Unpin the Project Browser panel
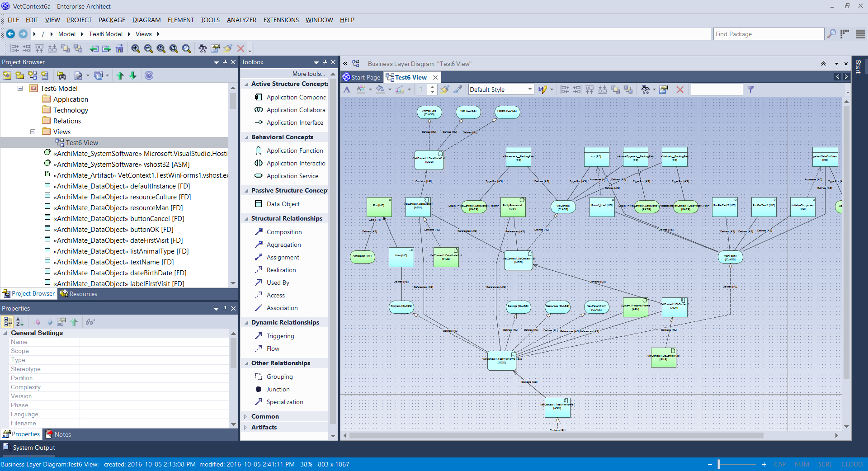 pyautogui.click(x=225, y=62)
